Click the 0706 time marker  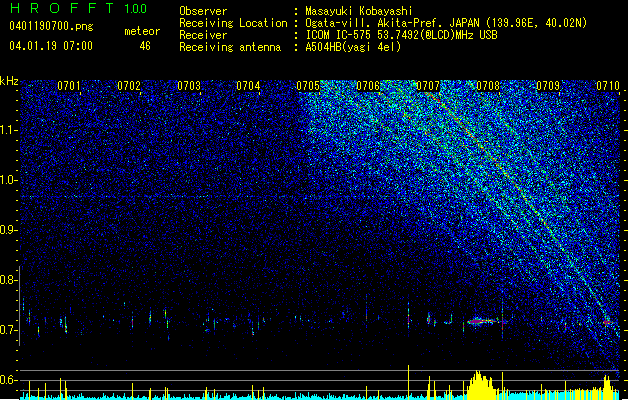click(368, 86)
